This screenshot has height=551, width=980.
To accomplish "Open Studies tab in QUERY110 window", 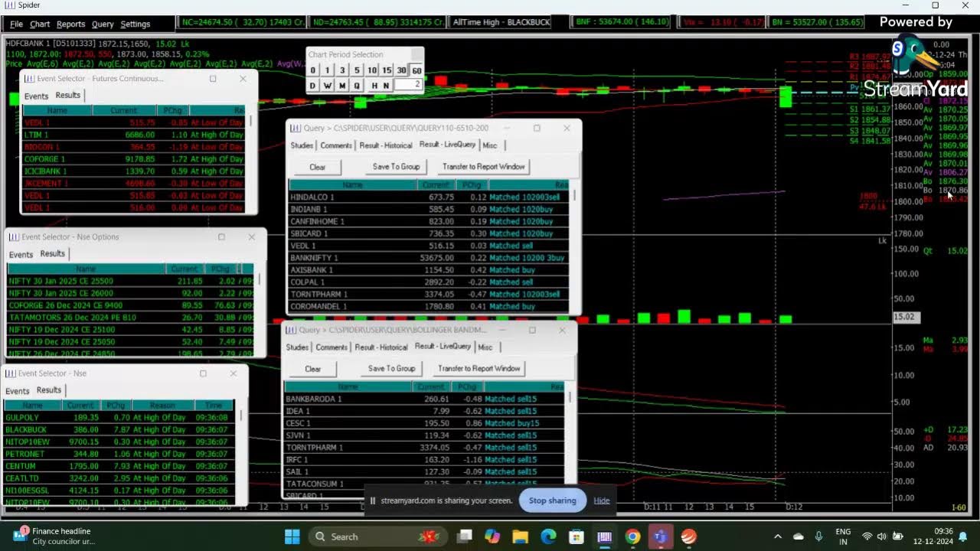I will [x=302, y=145].
